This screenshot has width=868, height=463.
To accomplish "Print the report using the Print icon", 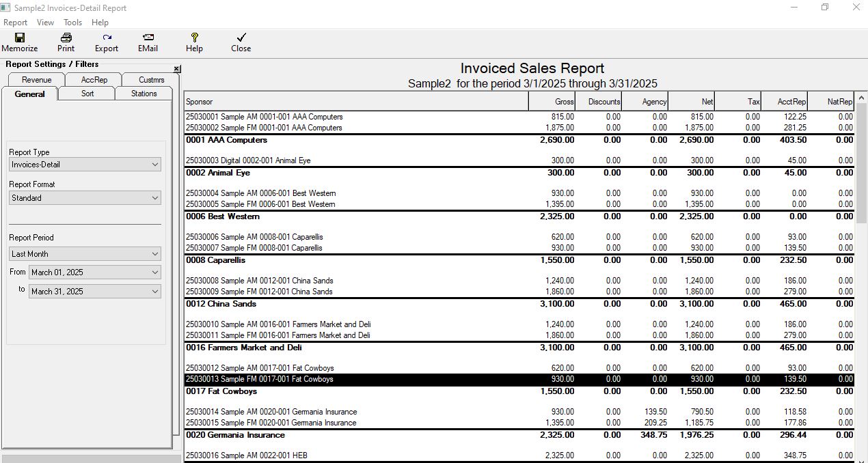I will (66, 38).
